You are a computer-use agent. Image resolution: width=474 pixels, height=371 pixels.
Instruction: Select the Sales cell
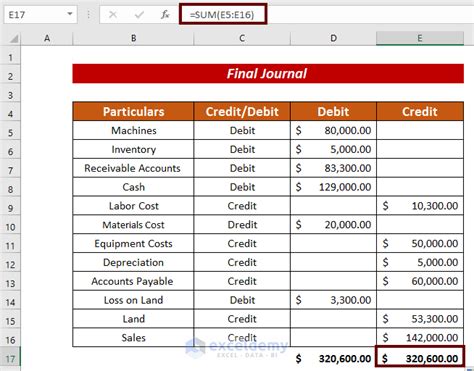pyautogui.click(x=133, y=338)
